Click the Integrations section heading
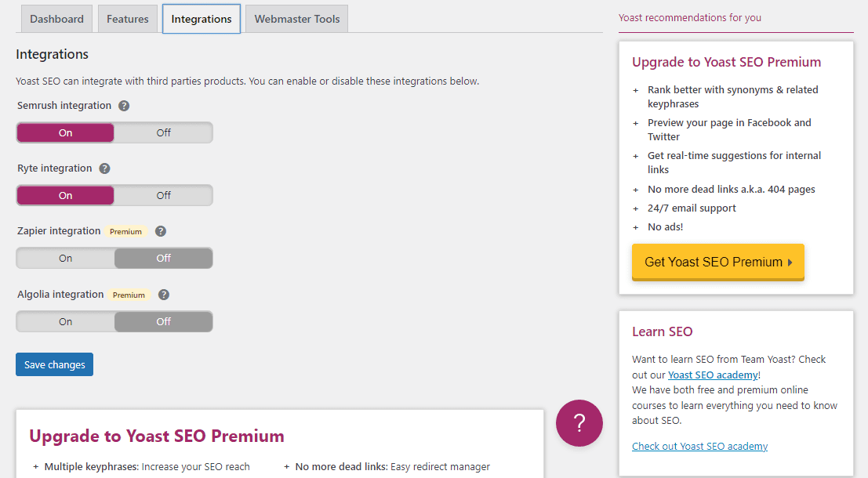This screenshot has height=478, width=868. pyautogui.click(x=52, y=54)
